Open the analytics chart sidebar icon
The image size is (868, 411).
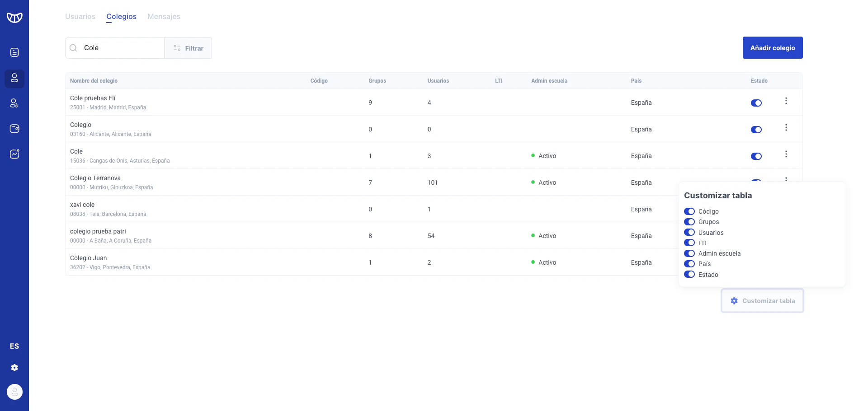(14, 154)
